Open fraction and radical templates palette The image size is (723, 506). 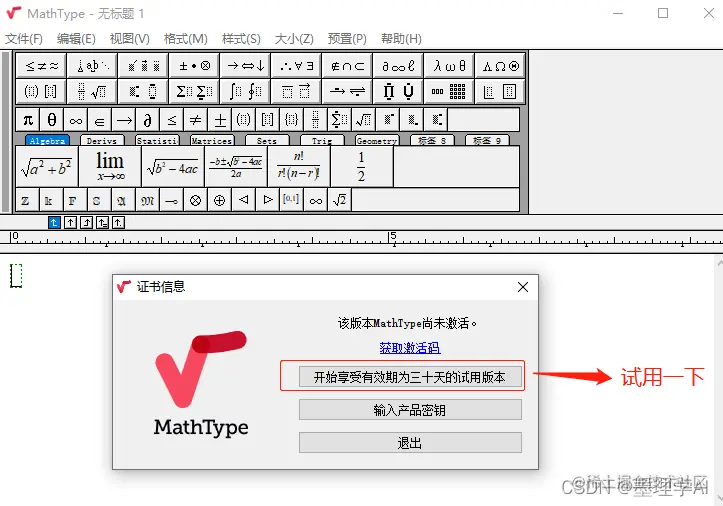[x=93, y=91]
